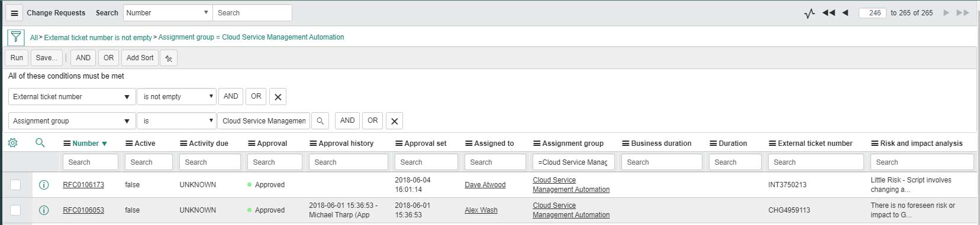This screenshot has width=980, height=225.
Task: Click the toolbar OR button beside Add Sort
Action: pyautogui.click(x=109, y=58)
